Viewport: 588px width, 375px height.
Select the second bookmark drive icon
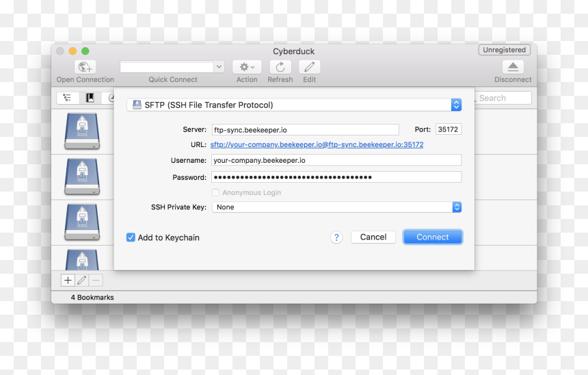pyautogui.click(x=82, y=177)
